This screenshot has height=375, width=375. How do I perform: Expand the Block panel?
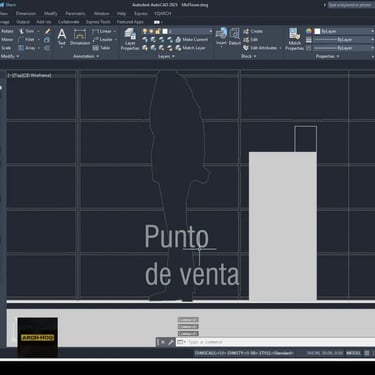click(249, 56)
